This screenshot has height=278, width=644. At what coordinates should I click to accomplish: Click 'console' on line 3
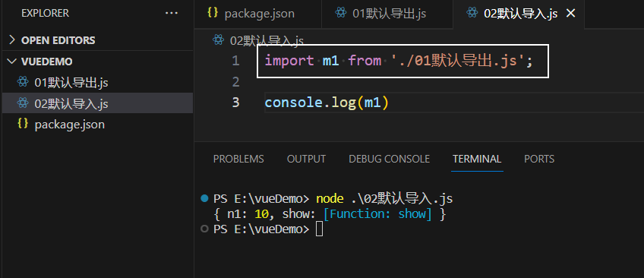coord(293,103)
